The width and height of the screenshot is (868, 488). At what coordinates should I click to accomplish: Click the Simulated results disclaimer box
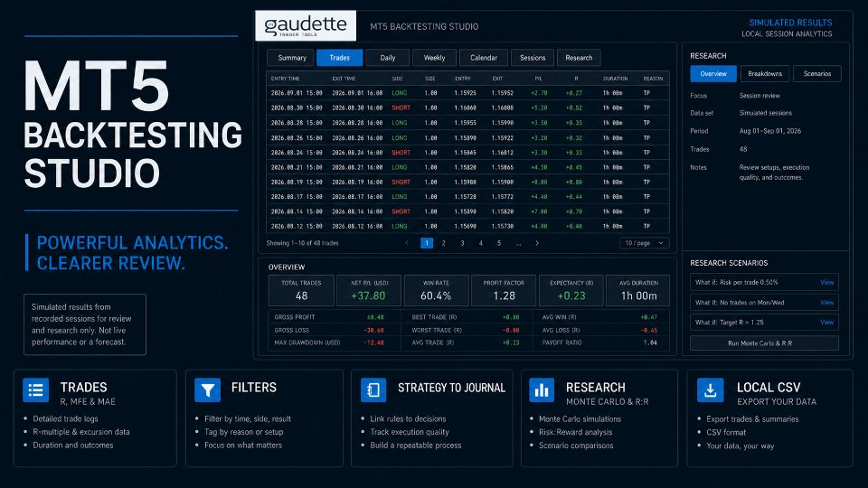pyautogui.click(x=85, y=324)
